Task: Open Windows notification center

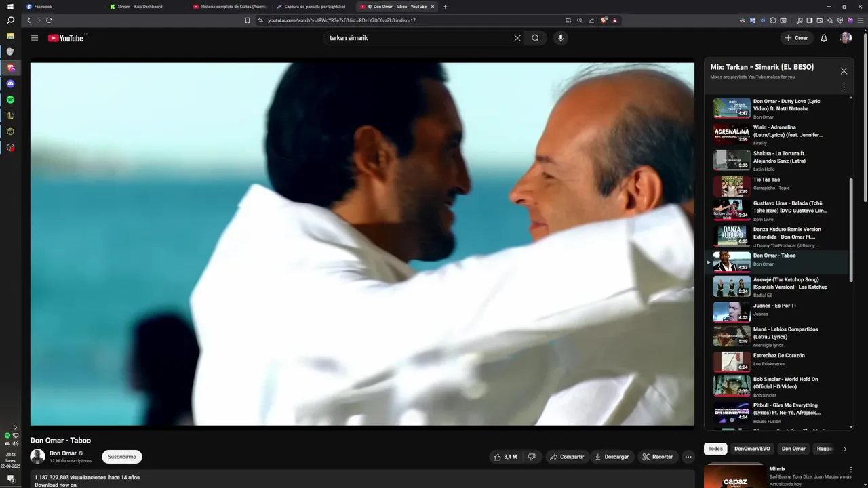Action: [10, 479]
